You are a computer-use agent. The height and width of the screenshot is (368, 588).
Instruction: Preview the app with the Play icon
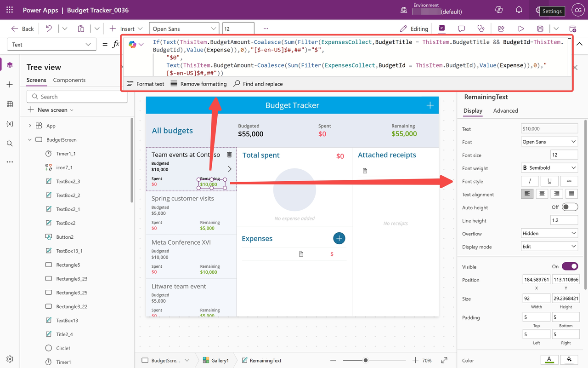[x=521, y=29]
